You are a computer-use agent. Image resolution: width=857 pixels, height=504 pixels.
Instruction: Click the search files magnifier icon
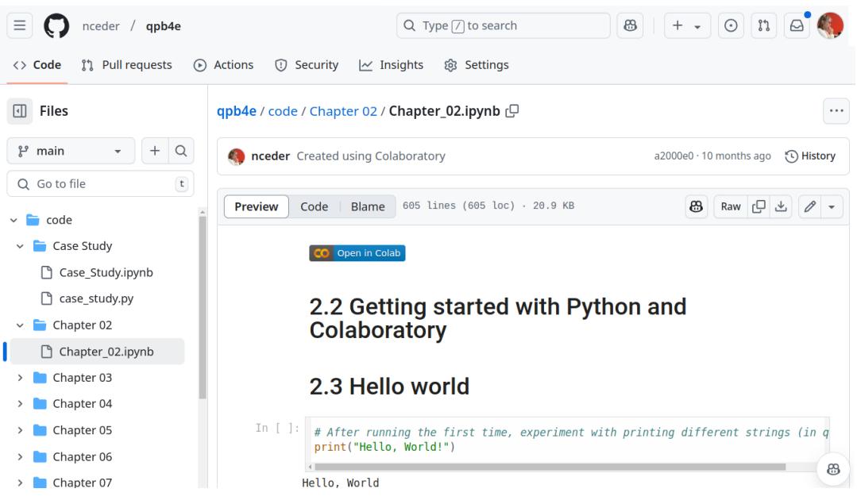180,151
